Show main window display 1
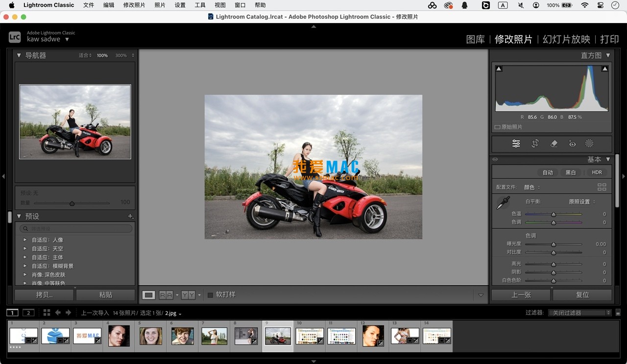627x364 pixels. pyautogui.click(x=12, y=313)
